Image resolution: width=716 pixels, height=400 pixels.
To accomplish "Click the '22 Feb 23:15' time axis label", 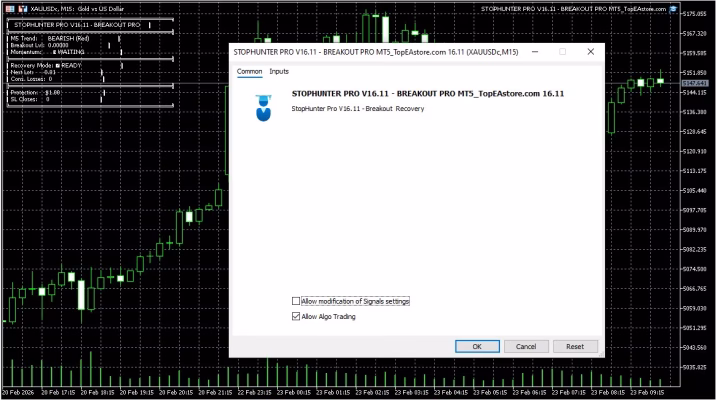I will (x=254, y=392).
